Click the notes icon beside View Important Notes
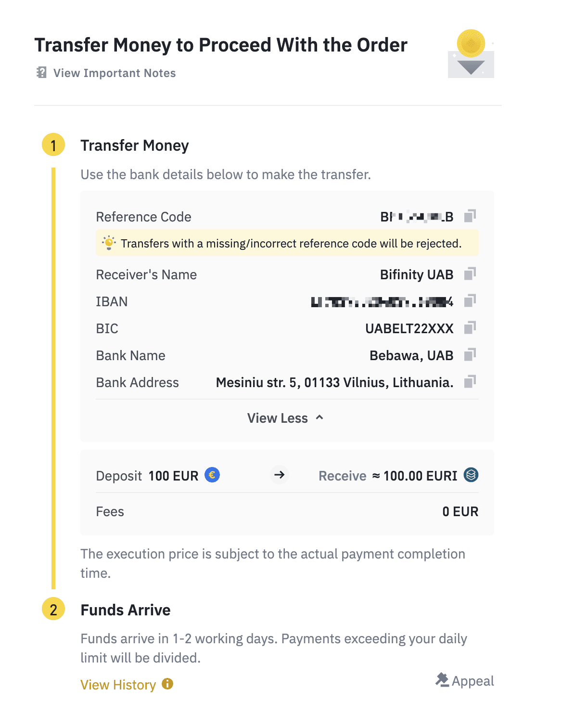This screenshot has width=562, height=728. pyautogui.click(x=42, y=73)
